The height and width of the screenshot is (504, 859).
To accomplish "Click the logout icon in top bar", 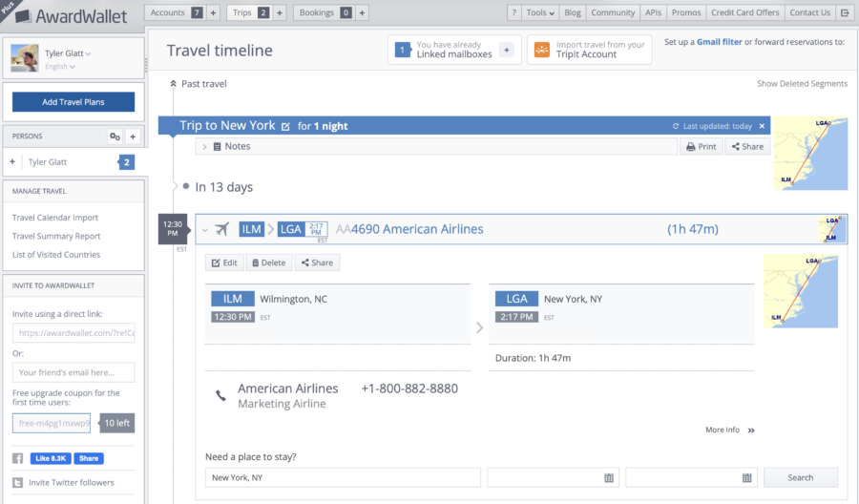I will 845,12.
